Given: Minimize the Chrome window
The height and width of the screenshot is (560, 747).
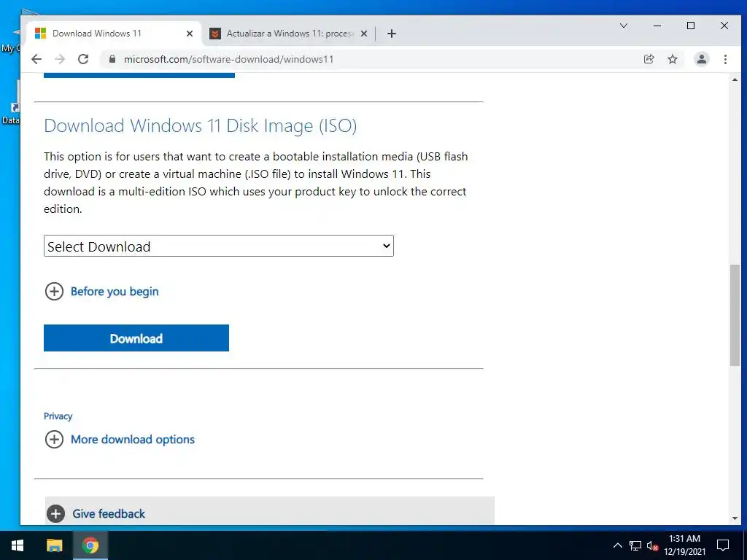Looking at the screenshot, I should 657,26.
